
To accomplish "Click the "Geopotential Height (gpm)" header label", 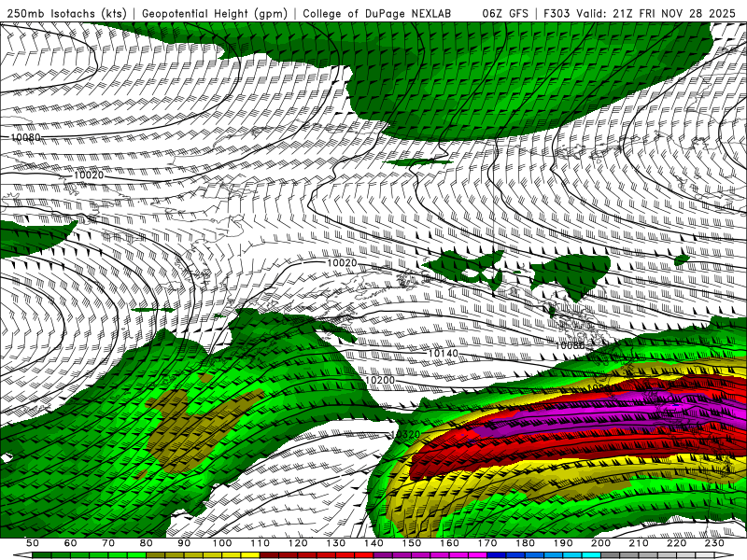I will tap(215, 14).
